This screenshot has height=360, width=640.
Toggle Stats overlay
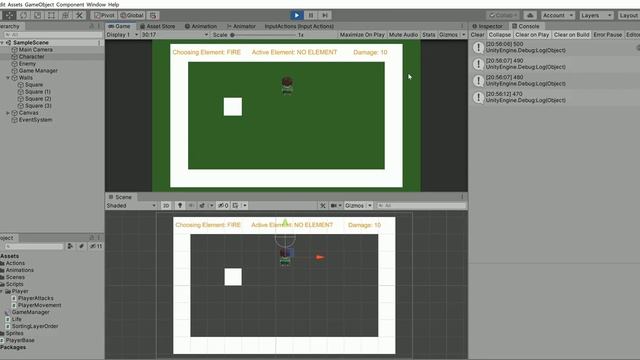pos(429,35)
